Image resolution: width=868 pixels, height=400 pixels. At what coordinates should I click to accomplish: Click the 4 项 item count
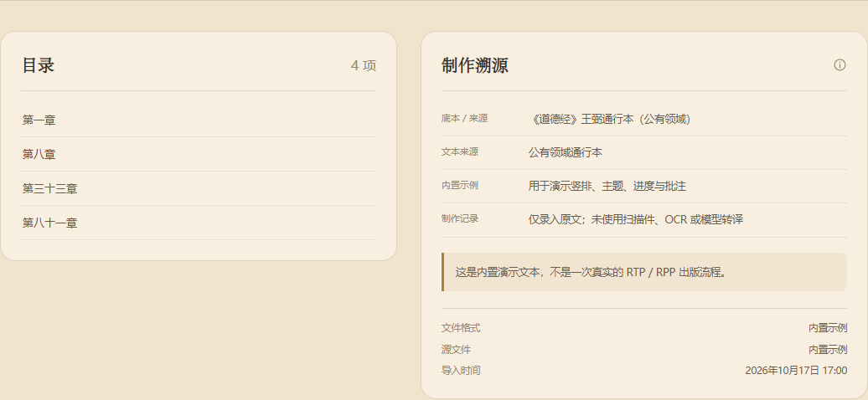[363, 66]
